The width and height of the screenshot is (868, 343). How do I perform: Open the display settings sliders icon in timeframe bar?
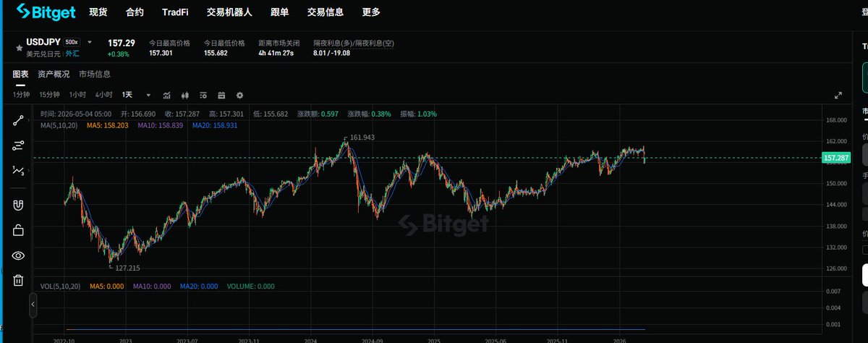point(203,95)
